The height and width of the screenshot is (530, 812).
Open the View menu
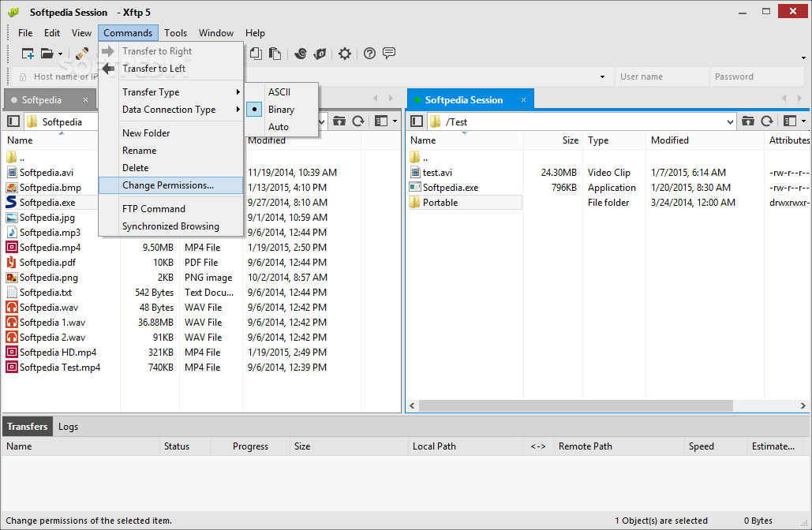(x=81, y=32)
